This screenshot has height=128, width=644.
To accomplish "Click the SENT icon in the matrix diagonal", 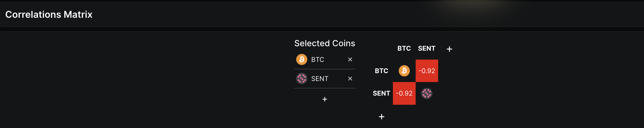I will 427,93.
